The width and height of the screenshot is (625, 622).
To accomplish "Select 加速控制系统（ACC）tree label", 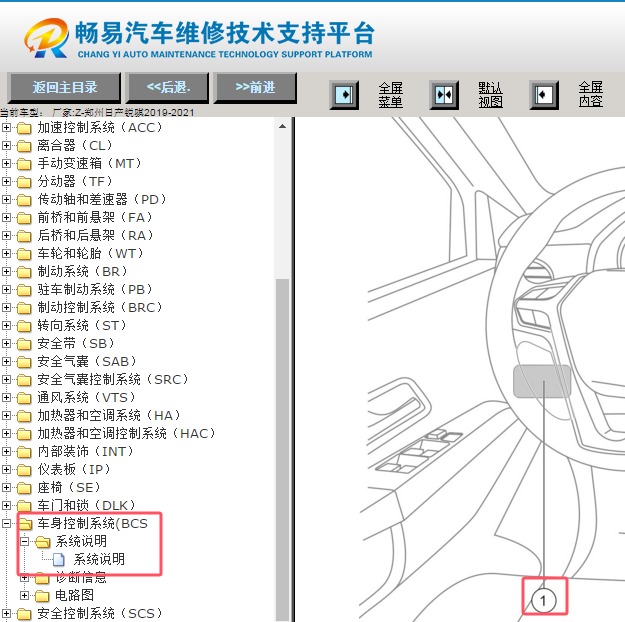I will pyautogui.click(x=100, y=127).
